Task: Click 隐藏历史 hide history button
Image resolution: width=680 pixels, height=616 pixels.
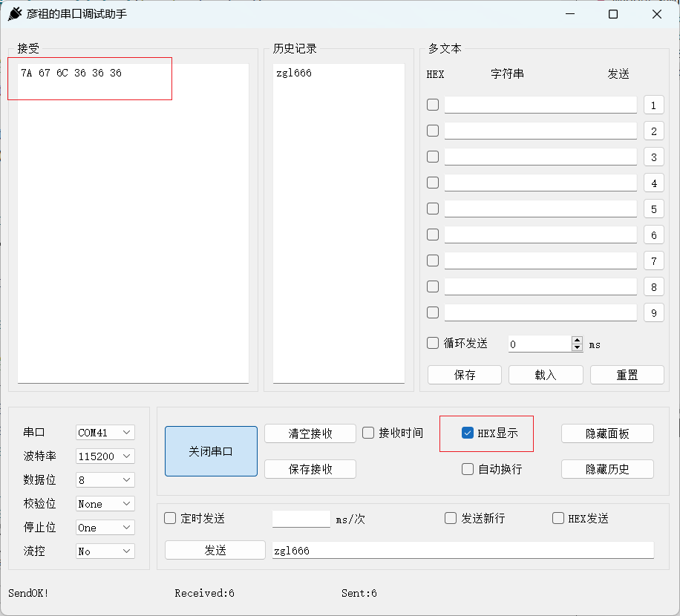Action: pos(607,469)
